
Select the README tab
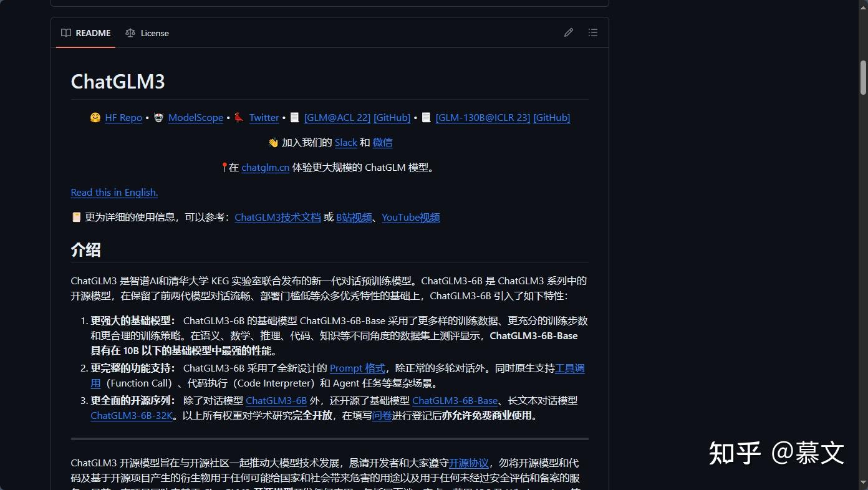pos(92,33)
